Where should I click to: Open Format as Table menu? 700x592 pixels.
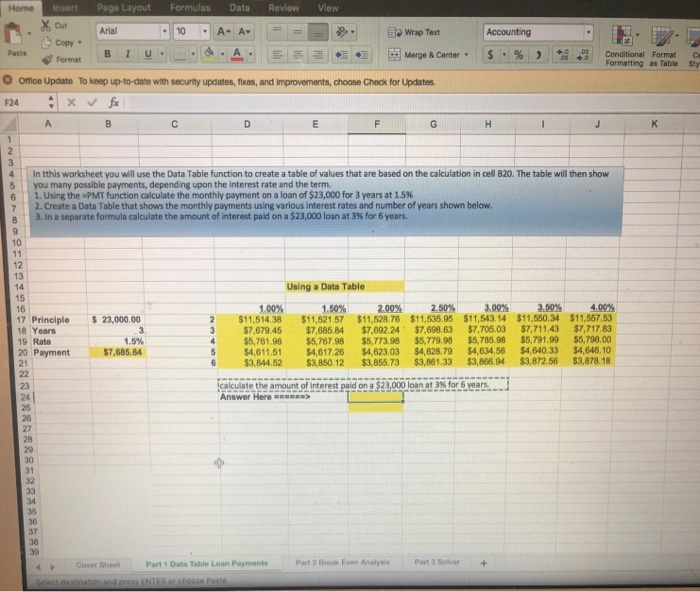tap(664, 46)
